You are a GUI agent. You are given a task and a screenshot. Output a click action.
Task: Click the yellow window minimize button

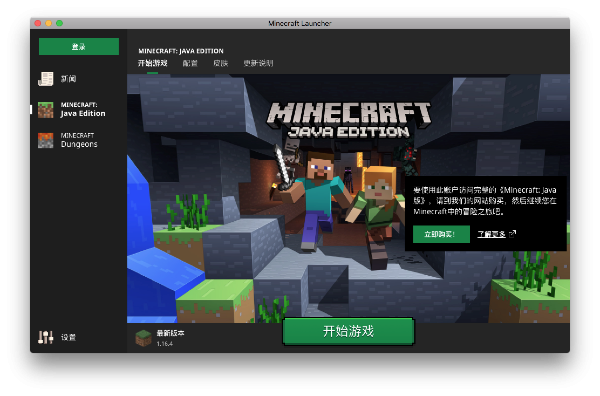coord(49,23)
